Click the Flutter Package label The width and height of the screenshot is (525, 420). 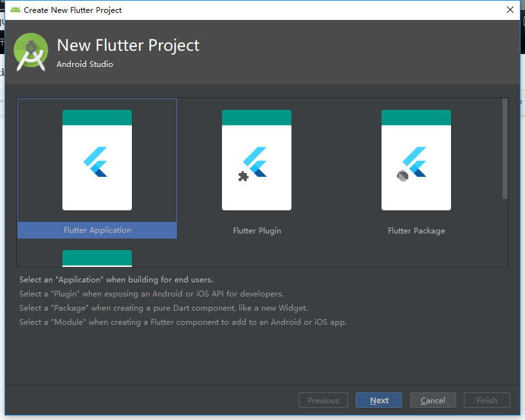(x=416, y=230)
